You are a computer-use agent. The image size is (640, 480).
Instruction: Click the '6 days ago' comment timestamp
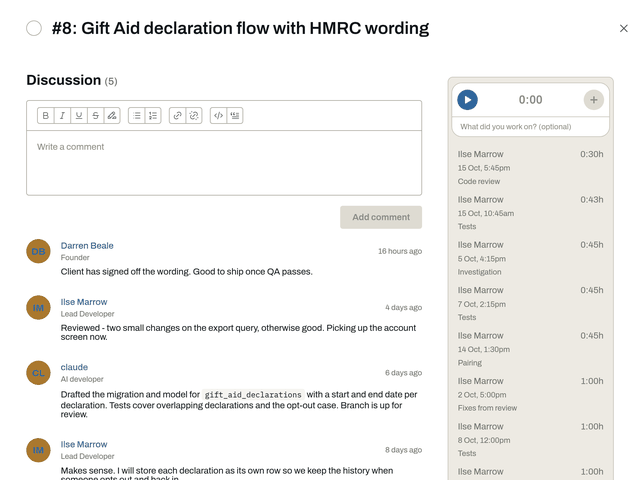click(x=403, y=373)
